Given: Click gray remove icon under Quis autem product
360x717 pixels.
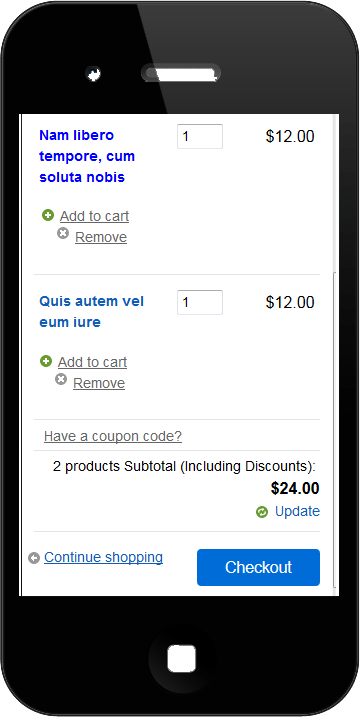Looking at the screenshot, I should tap(61, 379).
